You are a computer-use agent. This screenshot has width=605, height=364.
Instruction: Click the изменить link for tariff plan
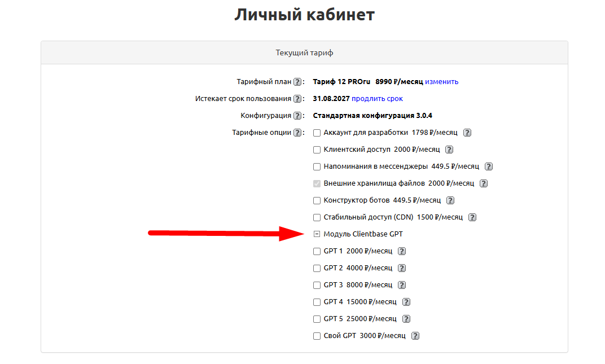pos(442,82)
